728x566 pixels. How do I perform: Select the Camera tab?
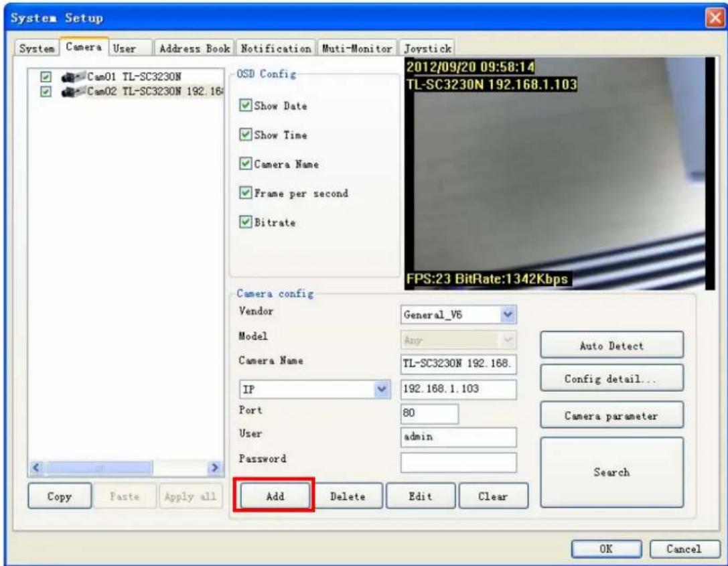84,47
